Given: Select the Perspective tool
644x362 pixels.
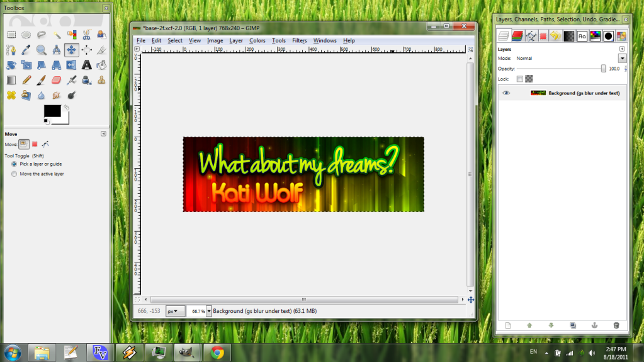Looking at the screenshot, I should point(56,65).
